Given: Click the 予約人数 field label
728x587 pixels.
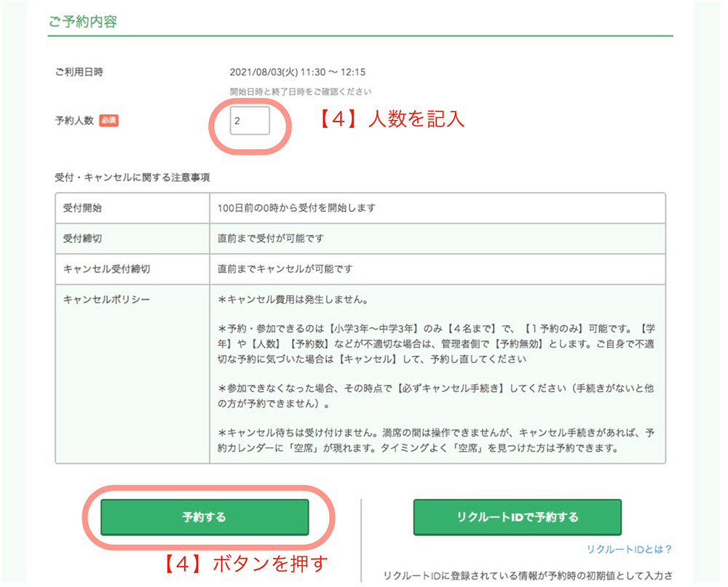Looking at the screenshot, I should [x=74, y=121].
